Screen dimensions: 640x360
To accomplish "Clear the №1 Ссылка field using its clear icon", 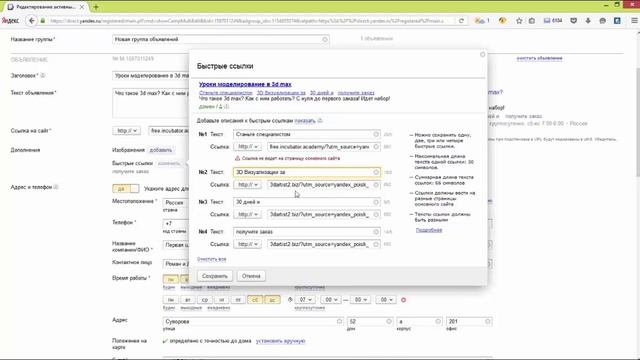I will point(376,147).
